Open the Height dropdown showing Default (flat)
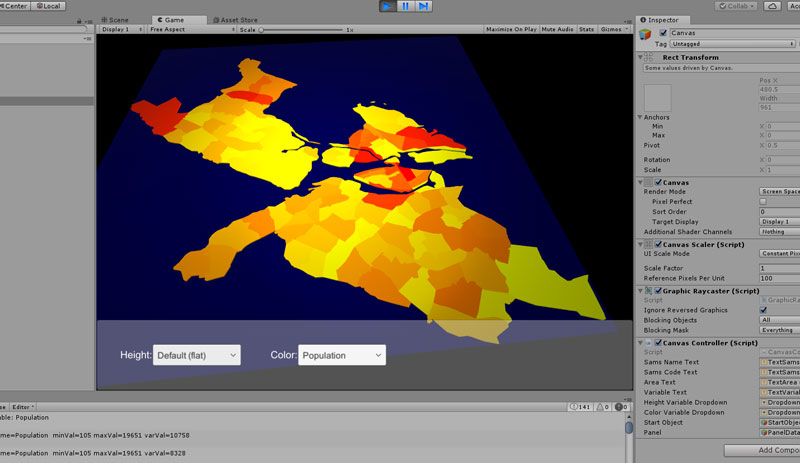The width and height of the screenshot is (800, 463). click(196, 355)
